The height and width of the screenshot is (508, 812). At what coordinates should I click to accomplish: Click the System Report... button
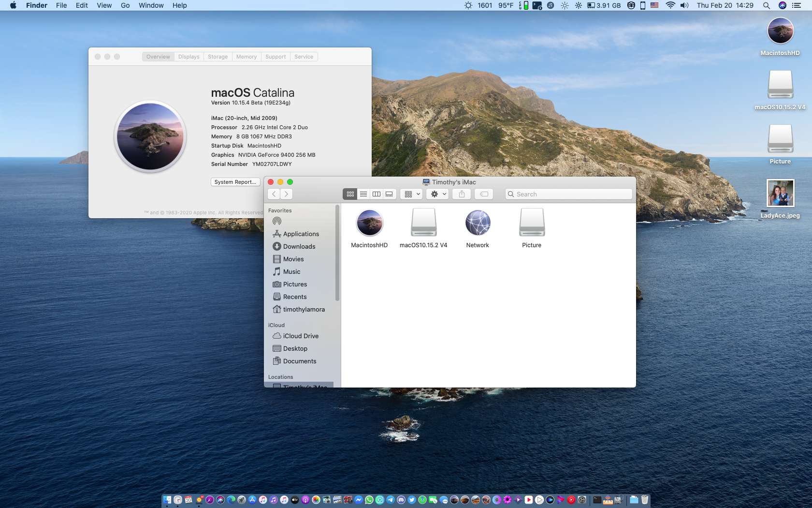235,182
